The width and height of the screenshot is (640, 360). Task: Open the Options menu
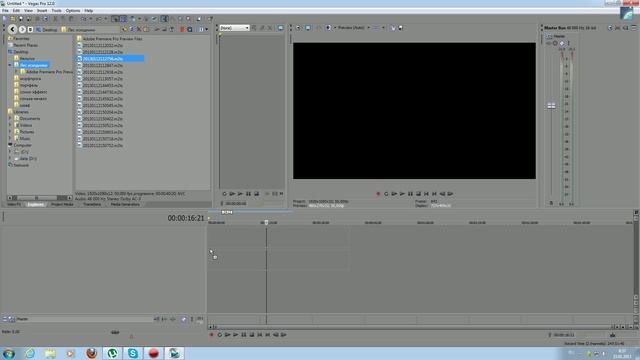pos(73,11)
